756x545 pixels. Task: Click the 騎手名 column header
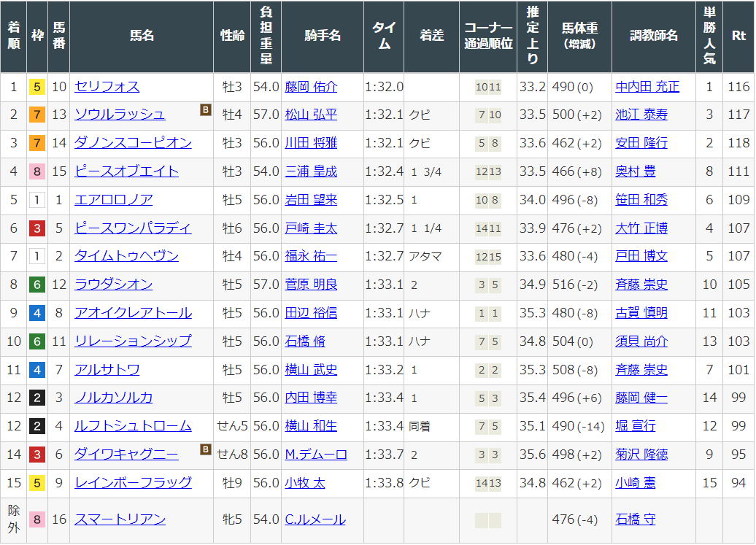pyautogui.click(x=323, y=36)
